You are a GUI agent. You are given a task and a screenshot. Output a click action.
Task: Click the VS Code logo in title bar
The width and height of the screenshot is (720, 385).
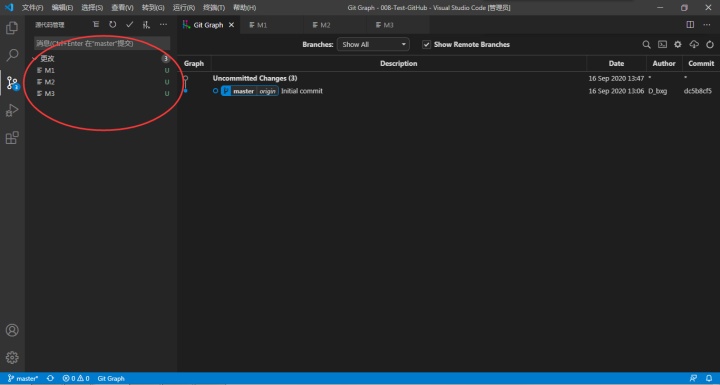click(x=9, y=7)
